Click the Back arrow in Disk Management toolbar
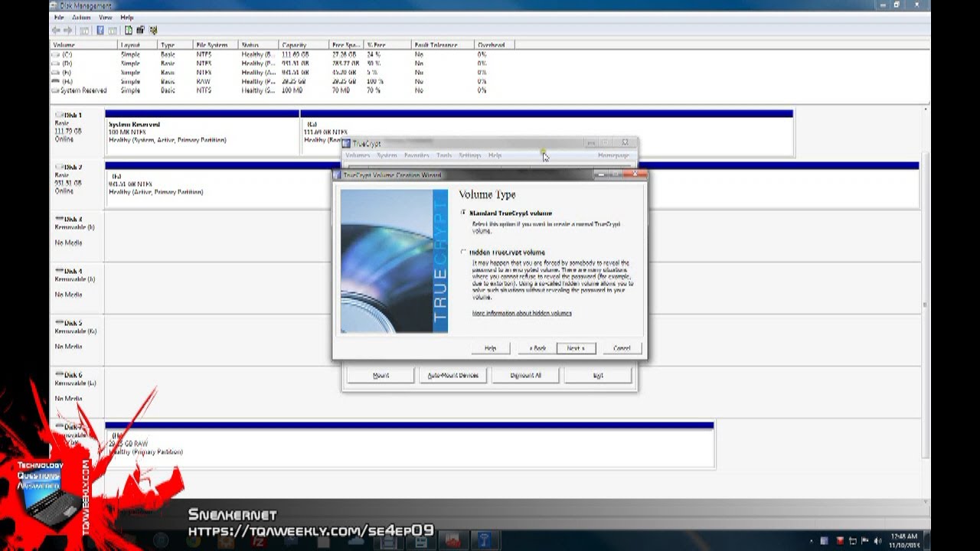 (x=55, y=30)
